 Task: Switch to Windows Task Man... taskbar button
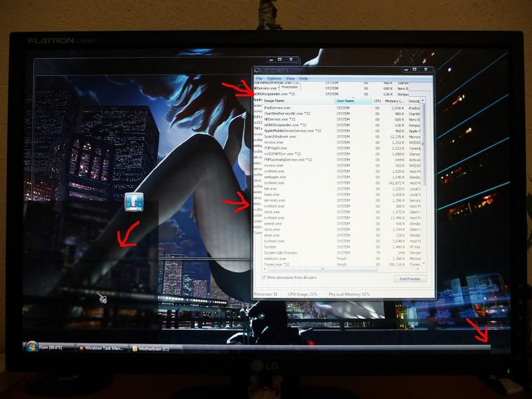coord(102,348)
